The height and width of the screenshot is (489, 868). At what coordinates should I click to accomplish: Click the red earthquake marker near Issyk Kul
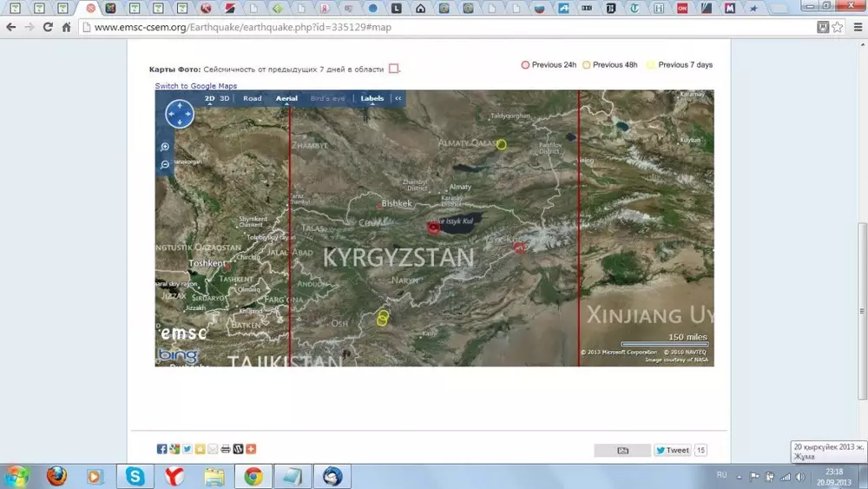point(434,228)
